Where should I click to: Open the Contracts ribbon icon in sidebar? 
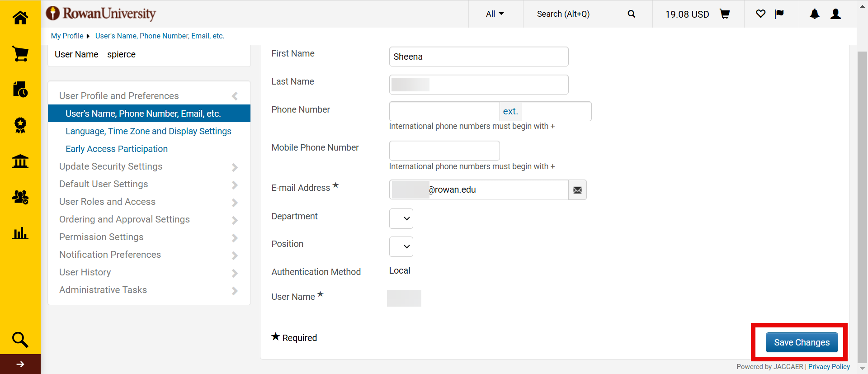20,125
